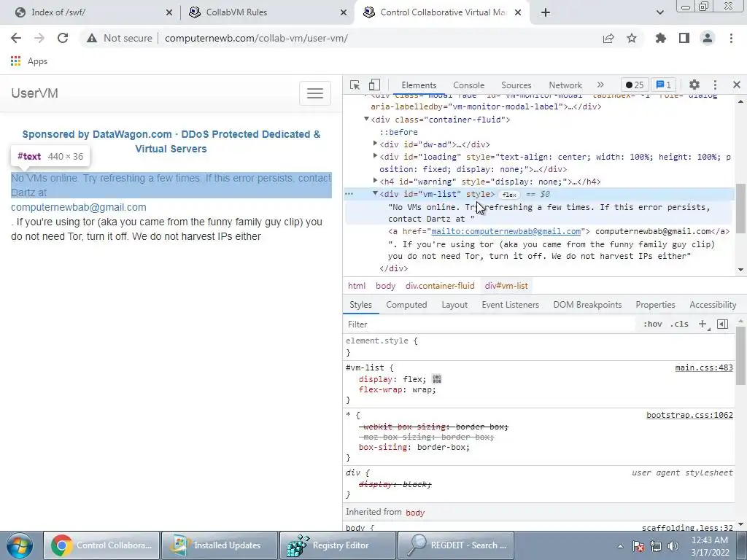The width and height of the screenshot is (747, 560).
Task: Reload the current page
Action: click(63, 38)
